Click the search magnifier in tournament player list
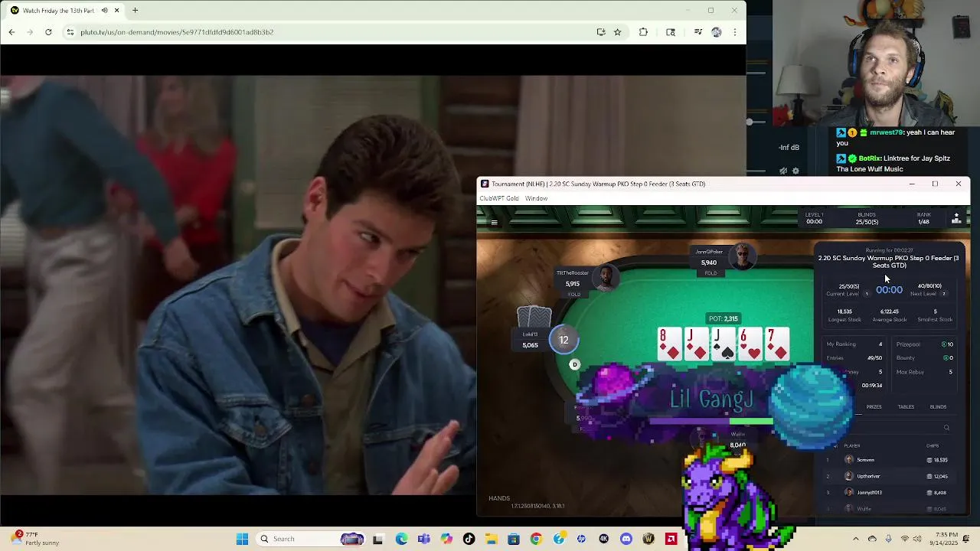This screenshot has height=551, width=980. click(946, 428)
